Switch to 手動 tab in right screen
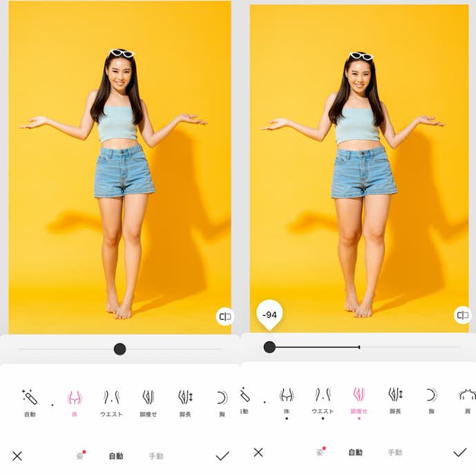476x474 pixels. click(395, 453)
